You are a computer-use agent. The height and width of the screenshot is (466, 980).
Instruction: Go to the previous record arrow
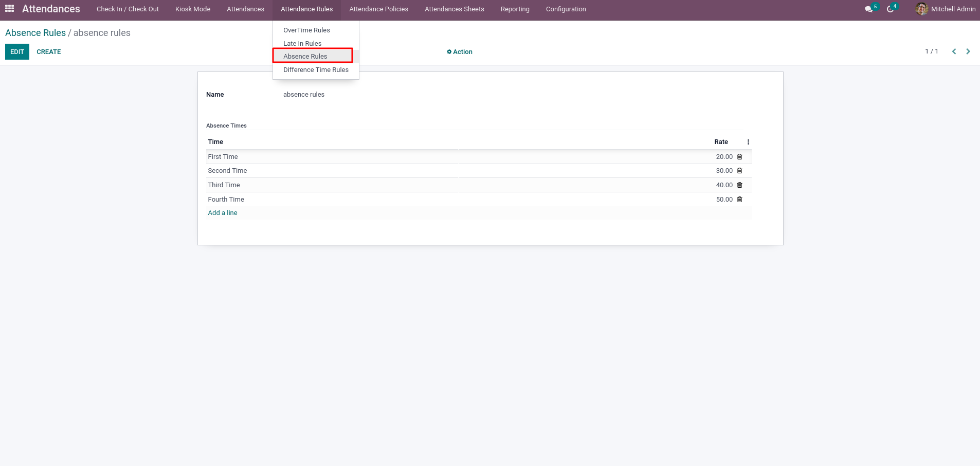pyautogui.click(x=954, y=51)
